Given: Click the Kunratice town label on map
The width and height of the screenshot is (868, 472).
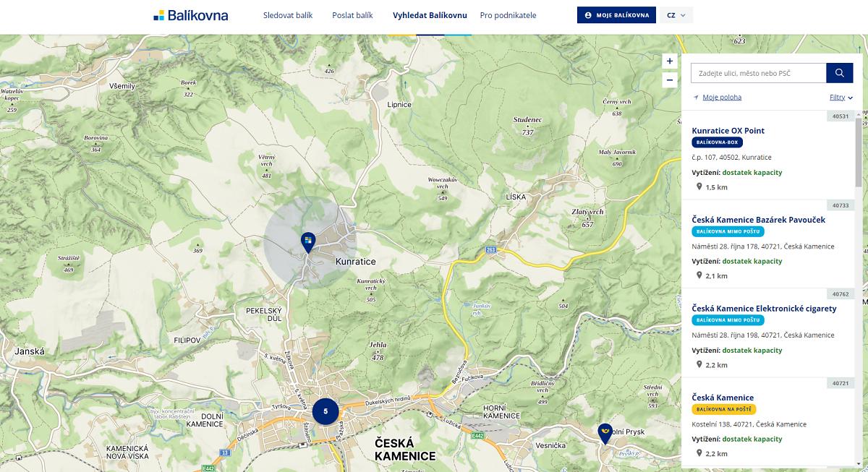Looking at the screenshot, I should pyautogui.click(x=357, y=262).
